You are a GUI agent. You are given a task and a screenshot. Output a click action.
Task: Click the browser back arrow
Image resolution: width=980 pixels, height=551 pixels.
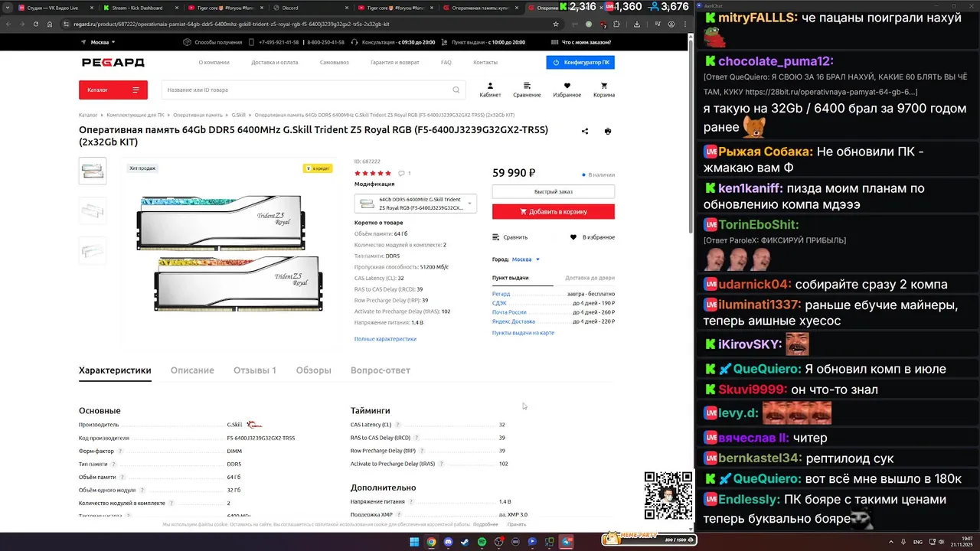point(8,24)
